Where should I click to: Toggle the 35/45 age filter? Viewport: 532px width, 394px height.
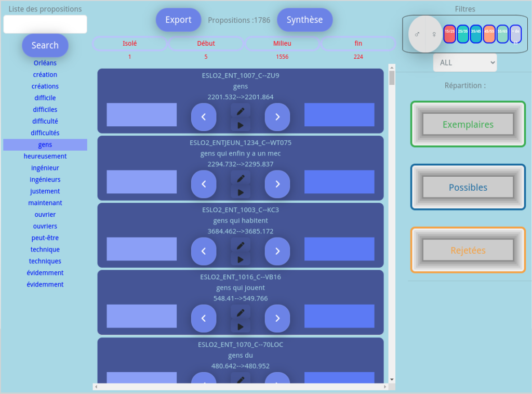click(x=476, y=34)
